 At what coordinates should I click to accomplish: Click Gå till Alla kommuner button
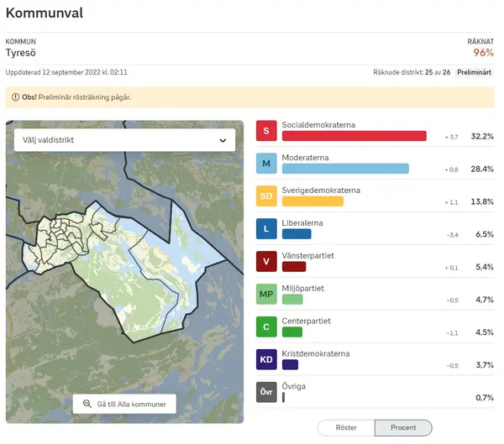124,405
